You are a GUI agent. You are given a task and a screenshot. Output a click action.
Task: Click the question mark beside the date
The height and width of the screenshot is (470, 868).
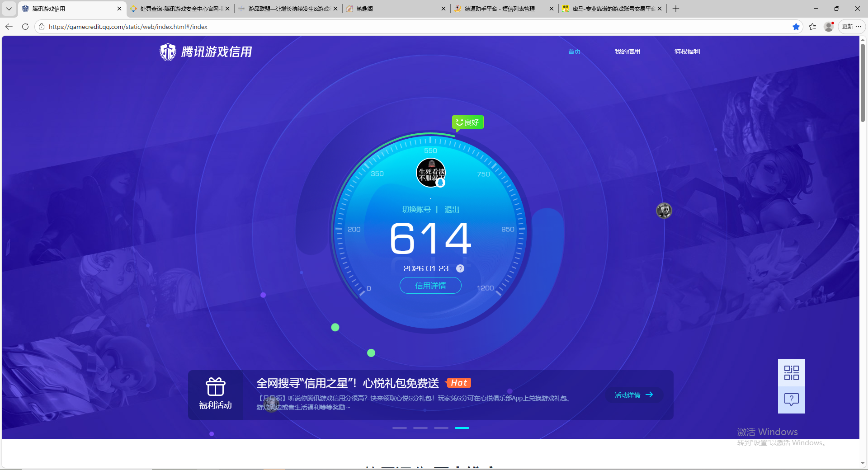[460, 268]
